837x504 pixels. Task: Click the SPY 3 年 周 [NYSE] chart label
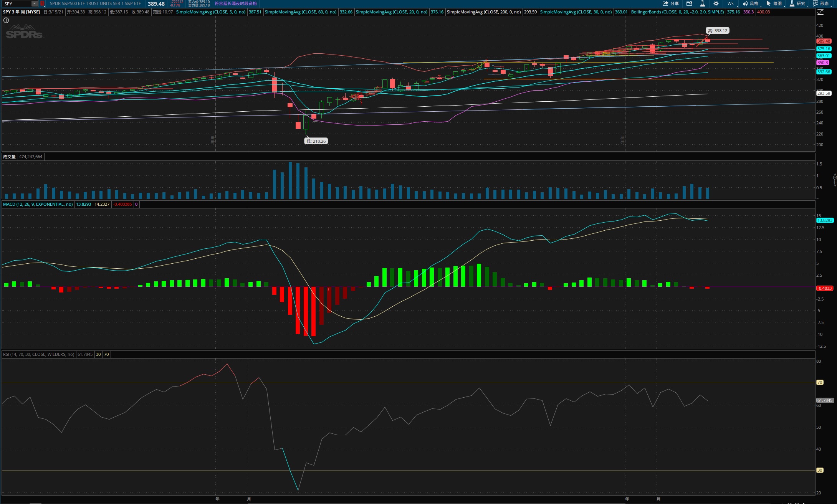tap(22, 12)
